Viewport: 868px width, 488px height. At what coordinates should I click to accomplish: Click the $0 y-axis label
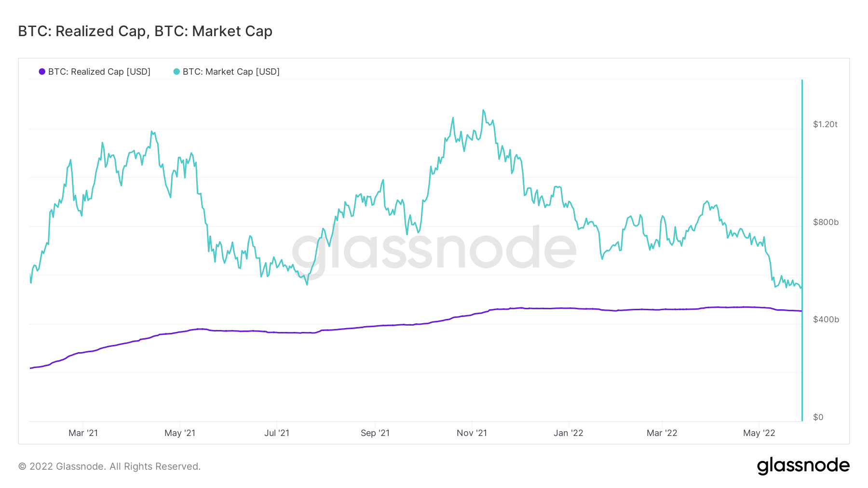click(818, 417)
